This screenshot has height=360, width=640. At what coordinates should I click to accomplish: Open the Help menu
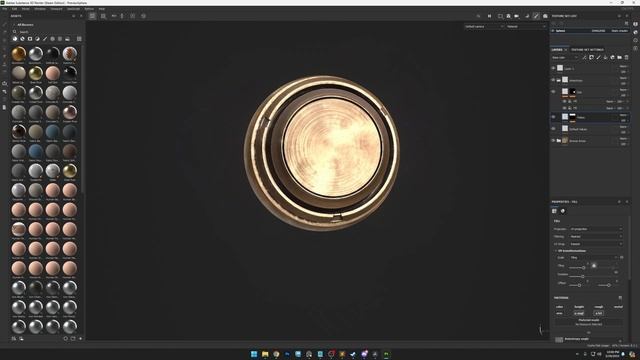point(102,9)
